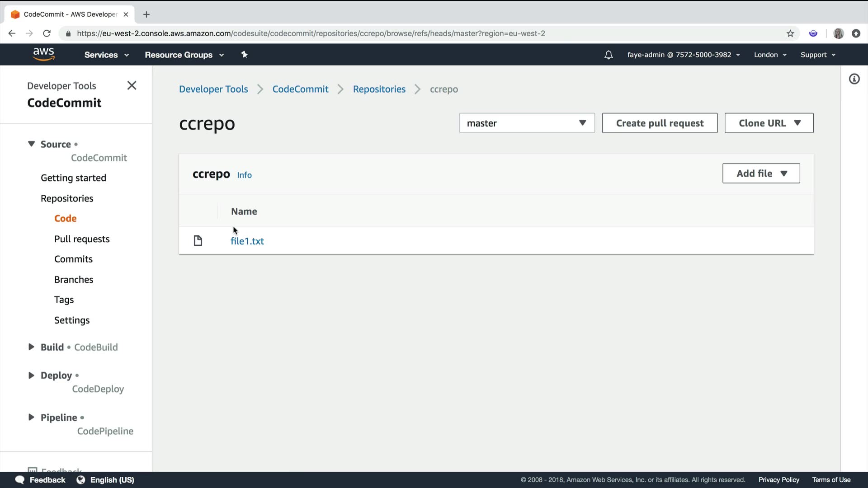Click the info circle panel icon
This screenshot has height=488, width=868.
854,79
